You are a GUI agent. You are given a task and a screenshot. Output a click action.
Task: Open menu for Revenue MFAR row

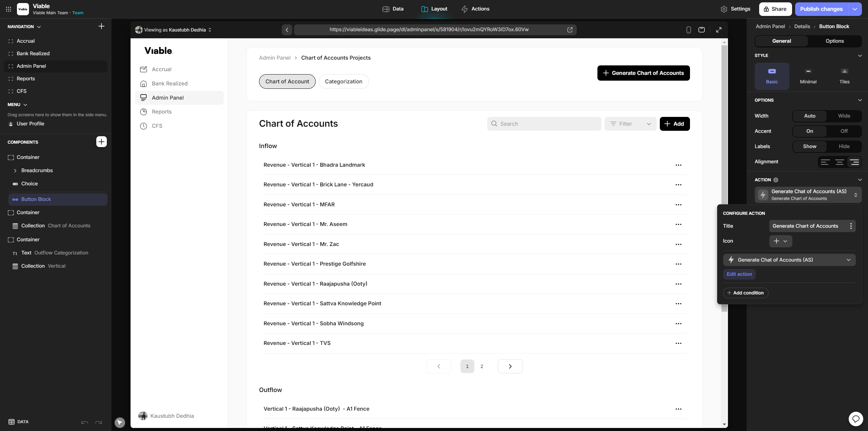click(678, 205)
